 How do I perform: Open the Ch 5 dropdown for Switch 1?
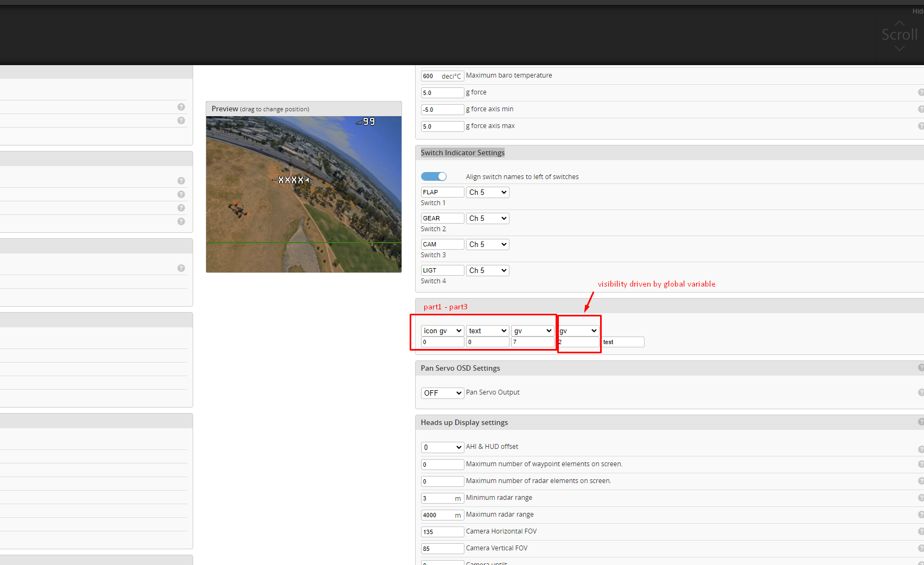(487, 192)
